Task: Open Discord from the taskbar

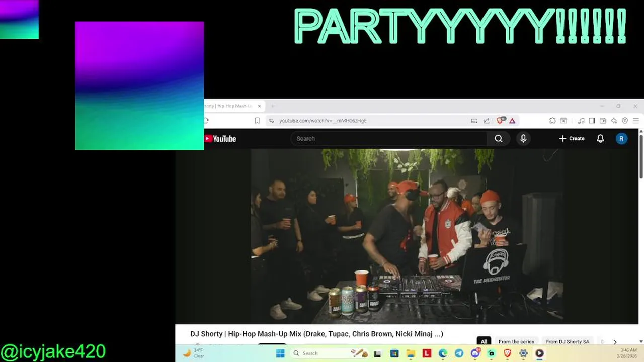Action: [x=475, y=353]
